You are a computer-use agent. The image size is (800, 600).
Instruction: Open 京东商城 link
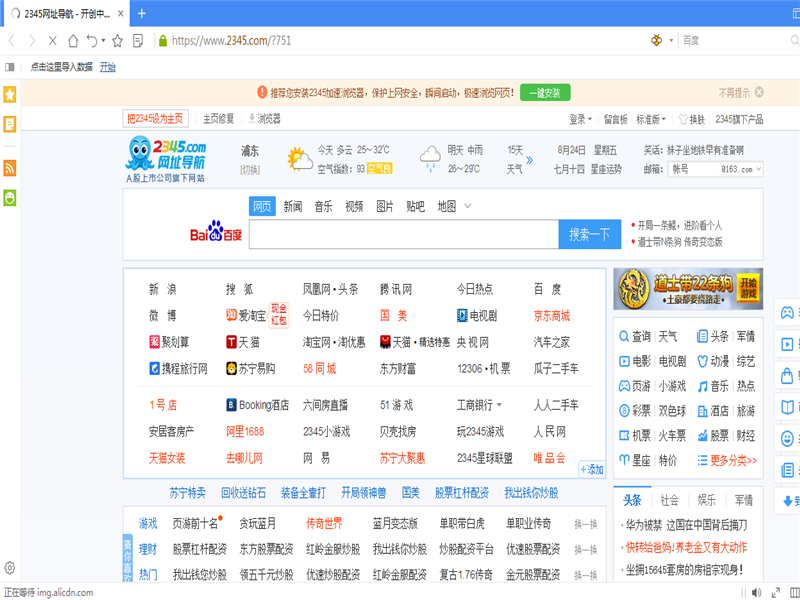click(x=552, y=316)
